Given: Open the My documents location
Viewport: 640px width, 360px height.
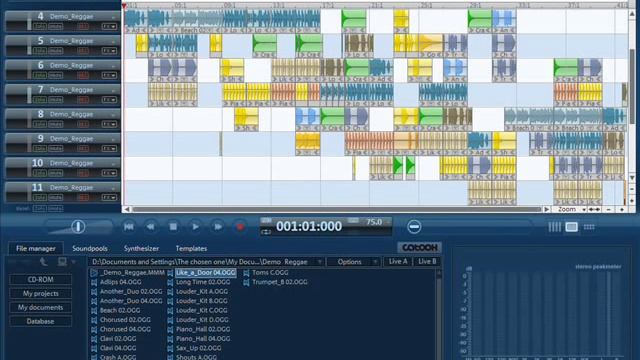Looking at the screenshot, I should tap(40, 307).
